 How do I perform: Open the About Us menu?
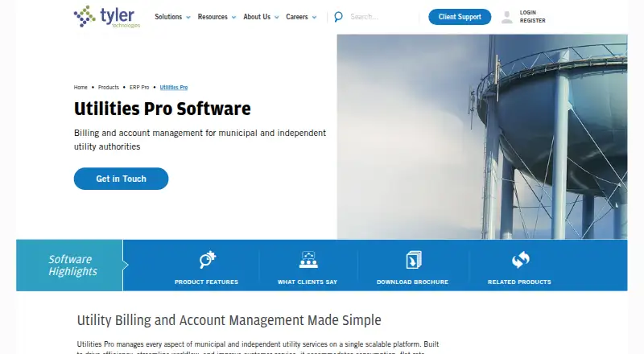coord(257,17)
